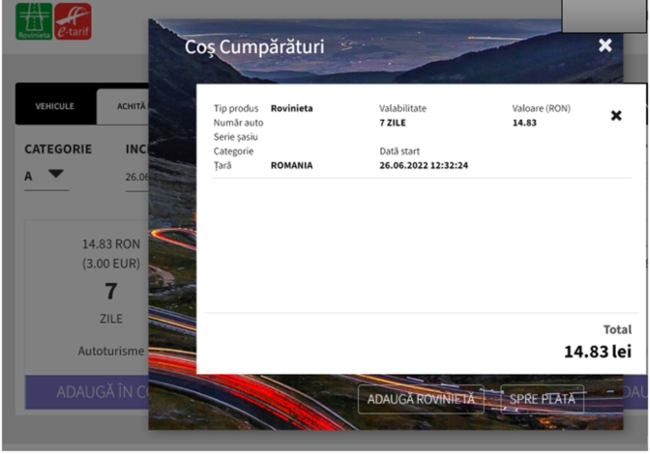Switch to the VEHICULE tab
650x454 pixels.
pos(55,105)
